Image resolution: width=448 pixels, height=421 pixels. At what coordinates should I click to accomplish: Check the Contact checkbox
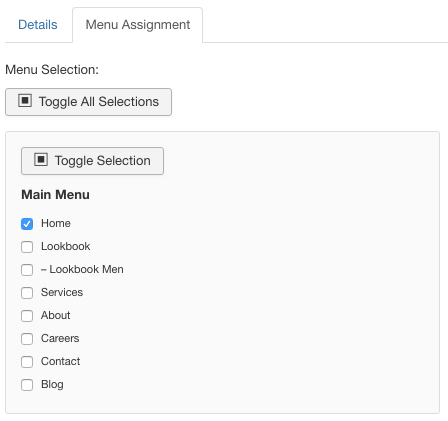coord(27,362)
